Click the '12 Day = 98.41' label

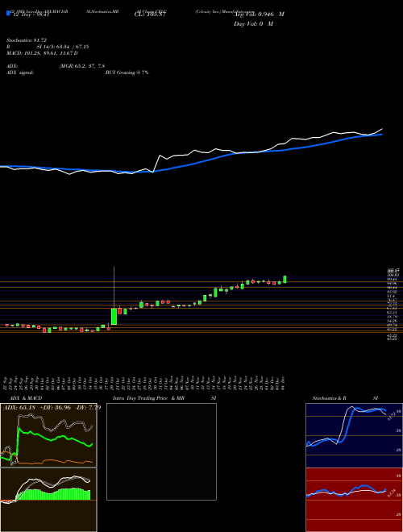point(30,15)
